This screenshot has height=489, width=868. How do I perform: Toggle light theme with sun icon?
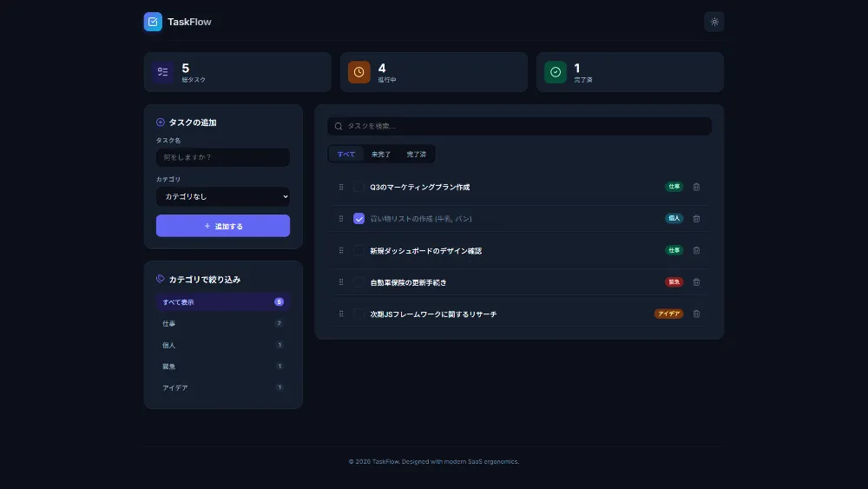coord(714,22)
